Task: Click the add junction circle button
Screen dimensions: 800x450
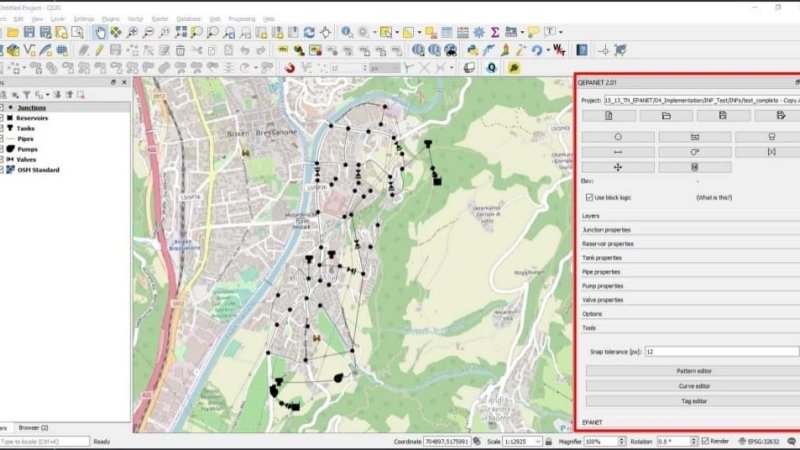Action: pyautogui.click(x=618, y=137)
